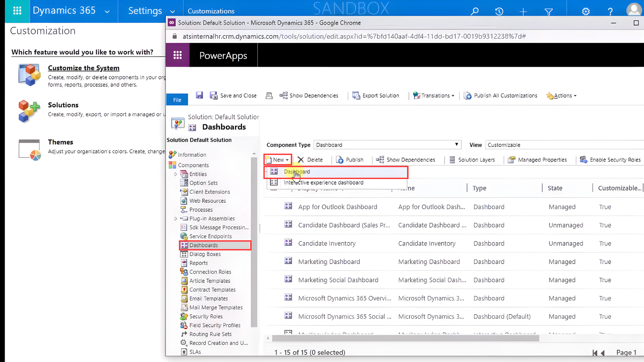
Task: Open the settings gear icon in top bar
Action: coord(586,12)
